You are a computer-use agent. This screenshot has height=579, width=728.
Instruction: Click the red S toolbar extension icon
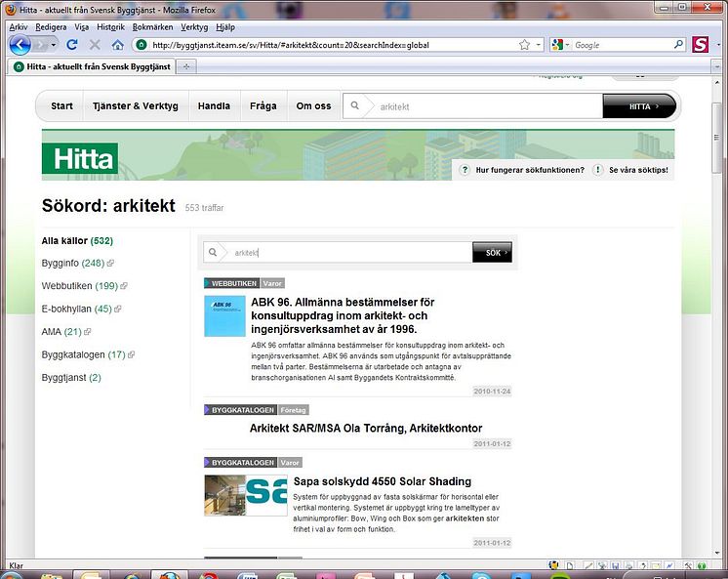tap(700, 45)
